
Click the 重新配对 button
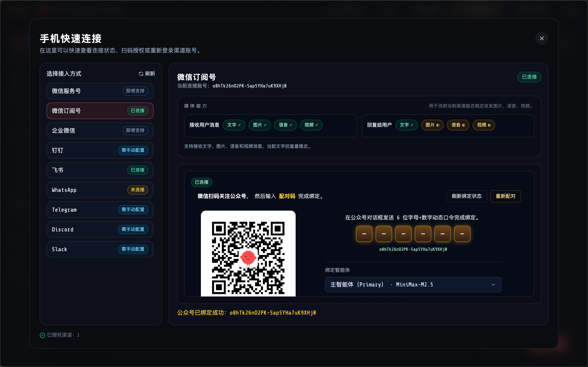click(506, 196)
